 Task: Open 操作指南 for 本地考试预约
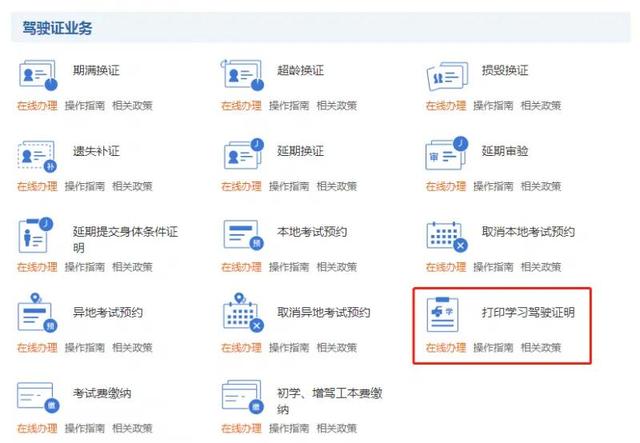(289, 267)
